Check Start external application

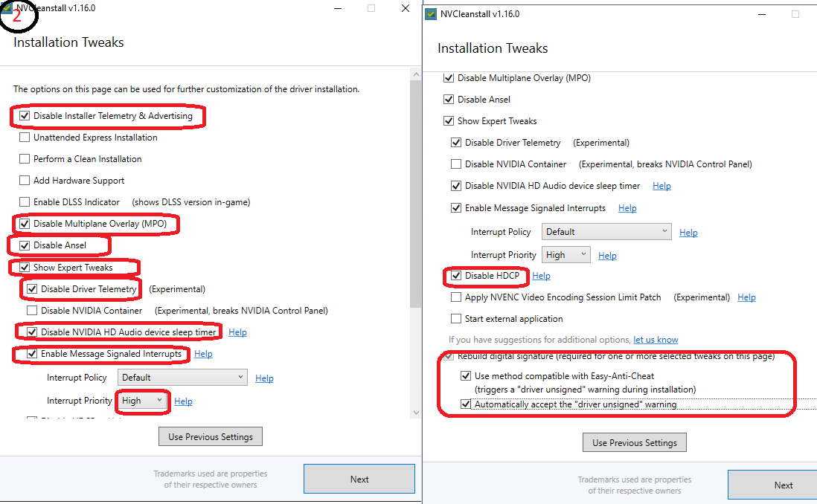click(x=456, y=318)
